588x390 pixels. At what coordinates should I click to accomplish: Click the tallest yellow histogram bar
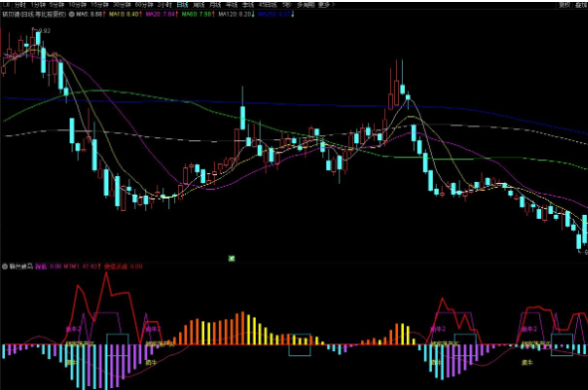click(x=248, y=329)
